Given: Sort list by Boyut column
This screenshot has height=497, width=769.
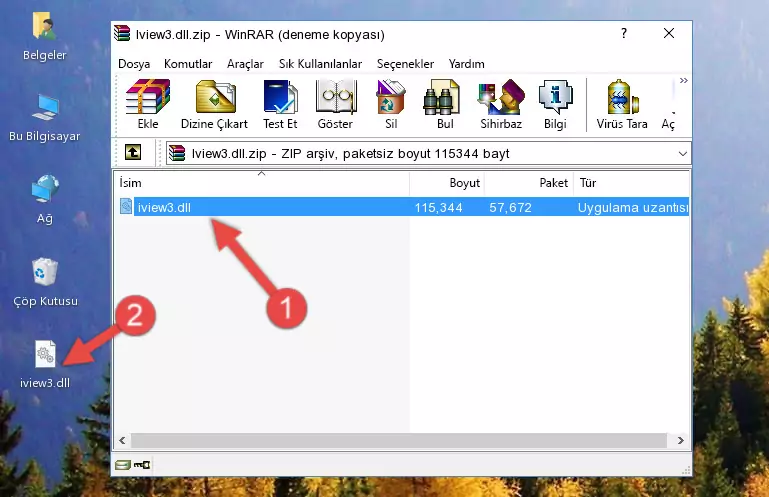Looking at the screenshot, I should pyautogui.click(x=447, y=183).
